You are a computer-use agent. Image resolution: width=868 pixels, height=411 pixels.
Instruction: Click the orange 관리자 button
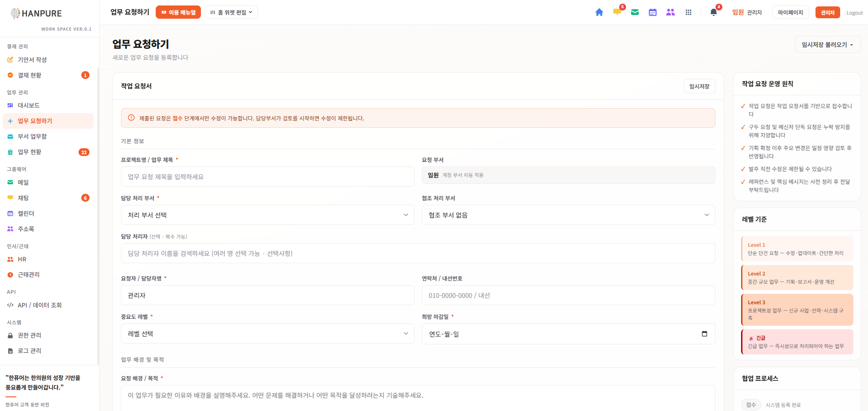click(827, 12)
